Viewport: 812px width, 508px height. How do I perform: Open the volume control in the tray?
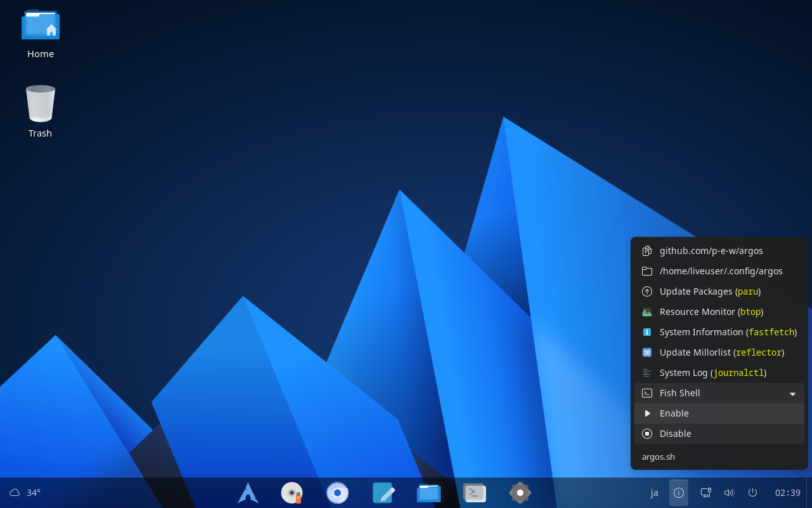tap(729, 493)
